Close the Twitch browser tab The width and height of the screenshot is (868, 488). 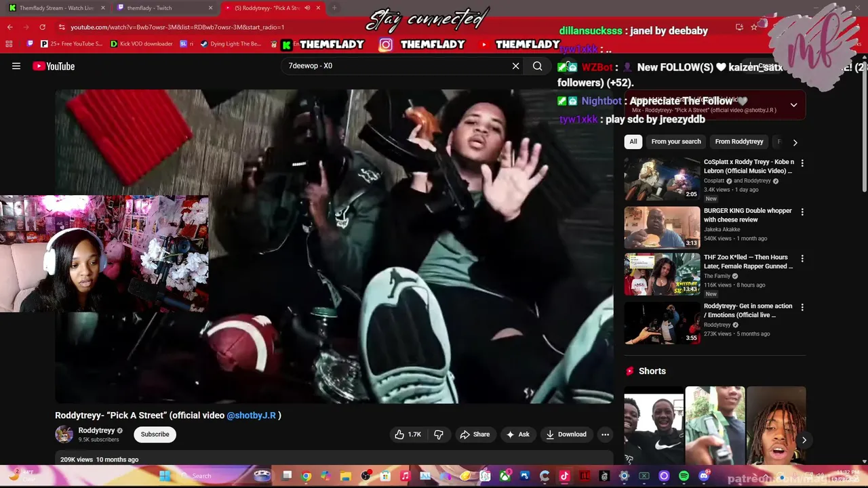[x=210, y=8]
